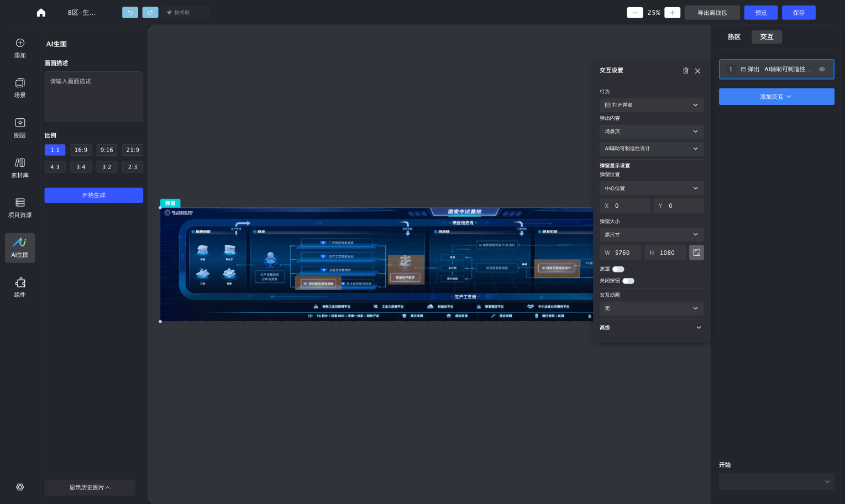Click the 开始生成 generate button
The width and height of the screenshot is (845, 504).
(x=94, y=195)
